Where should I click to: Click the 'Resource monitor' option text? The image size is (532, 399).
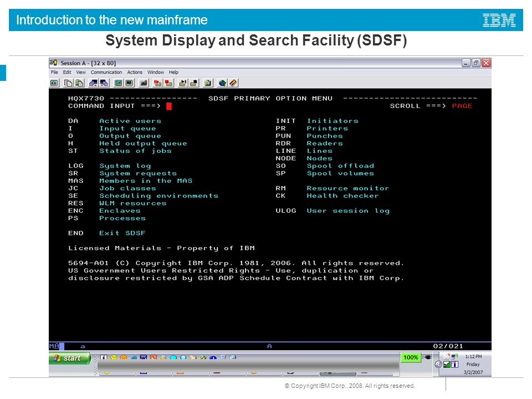click(348, 188)
